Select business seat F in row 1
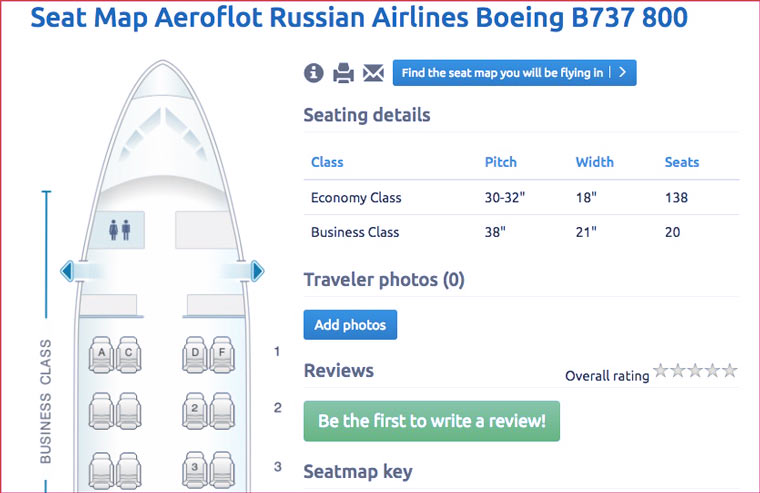Screen dimensions: 760x493 coord(220,353)
